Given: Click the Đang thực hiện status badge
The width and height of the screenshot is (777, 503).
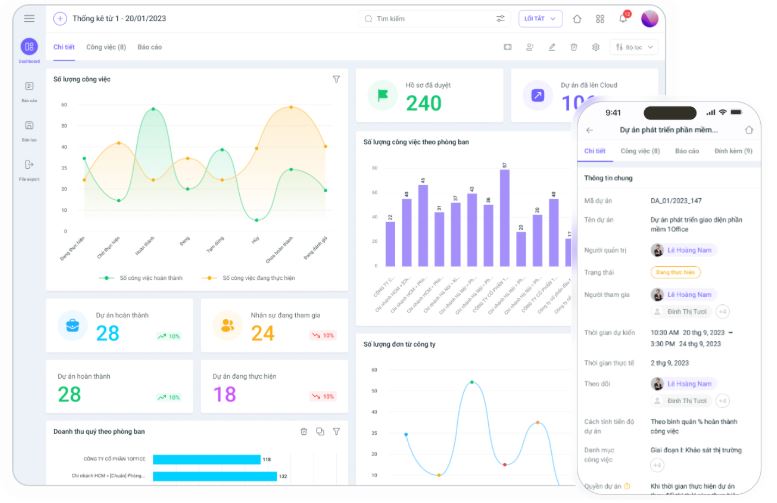Looking at the screenshot, I should click(675, 273).
